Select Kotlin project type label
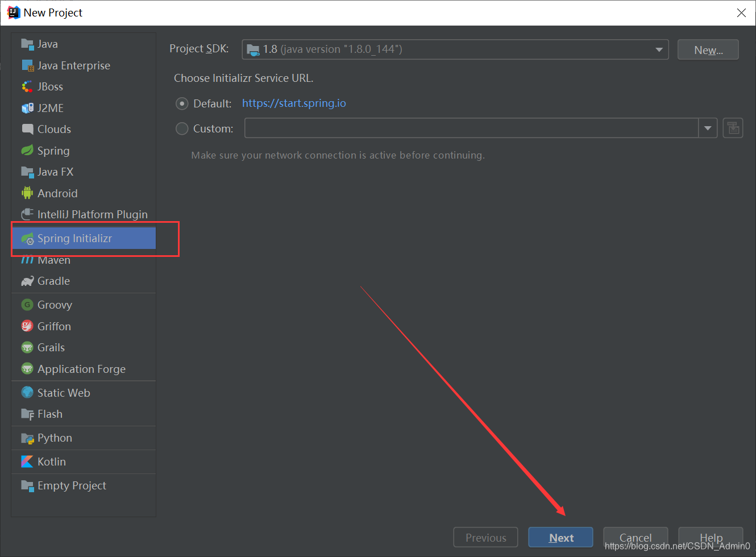Screen dimensions: 756x557 tap(52, 462)
